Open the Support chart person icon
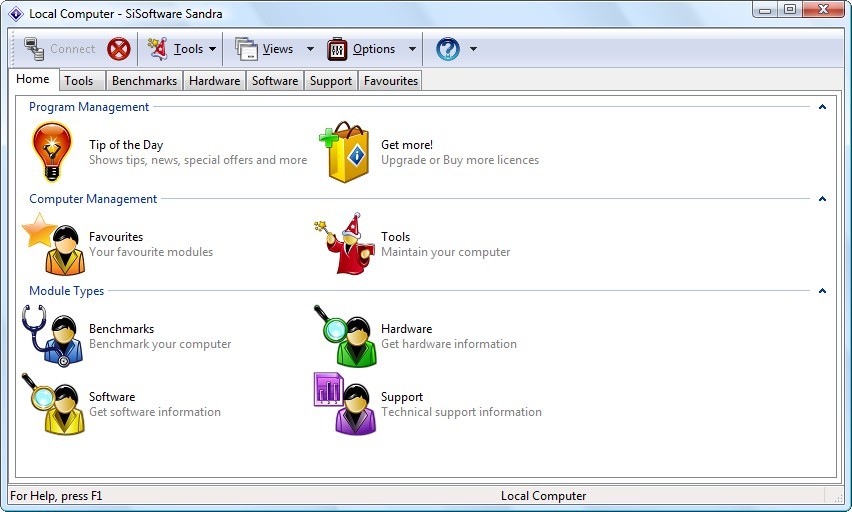The image size is (852, 512). [345, 404]
